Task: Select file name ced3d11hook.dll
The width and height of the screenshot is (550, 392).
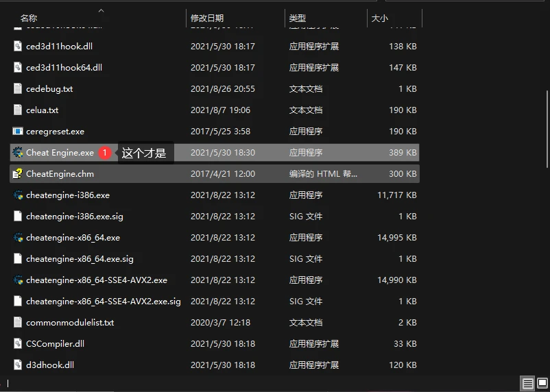Action: 59,47
